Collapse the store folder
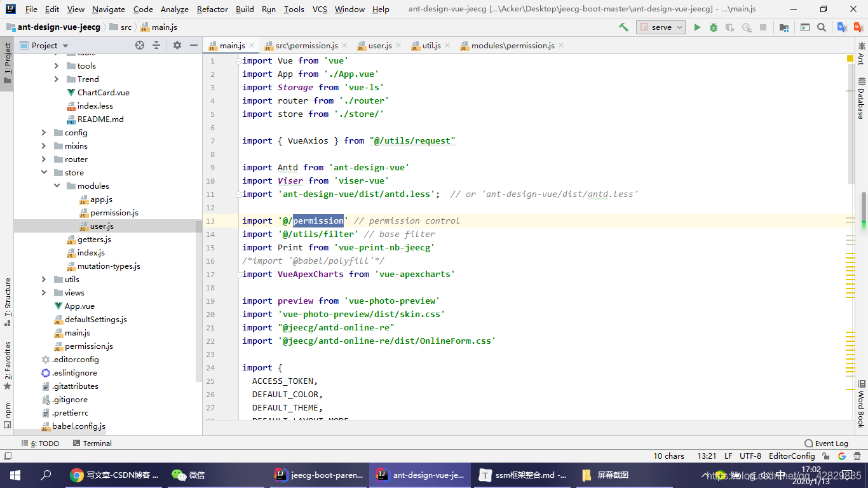 (x=43, y=172)
